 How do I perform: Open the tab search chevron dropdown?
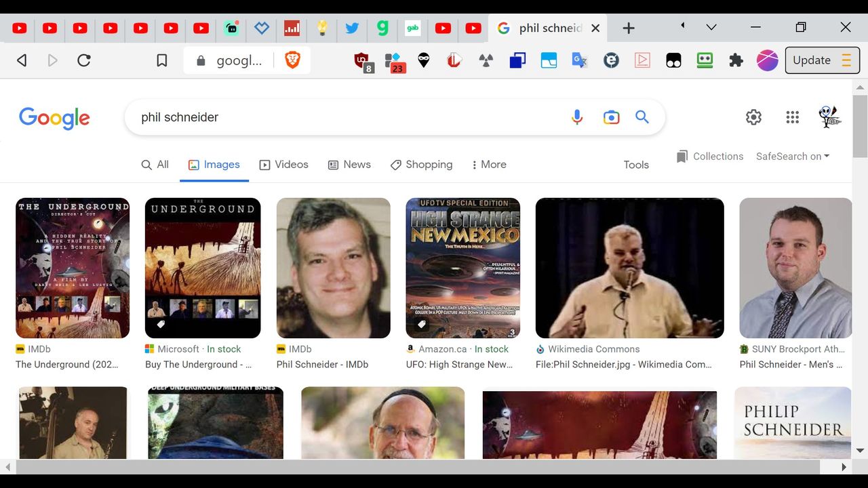pyautogui.click(x=711, y=28)
